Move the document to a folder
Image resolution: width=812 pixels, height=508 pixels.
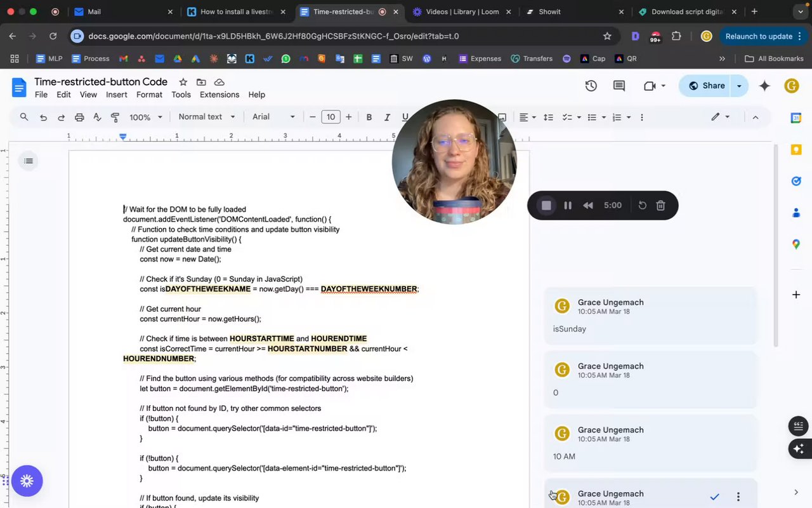point(201,82)
